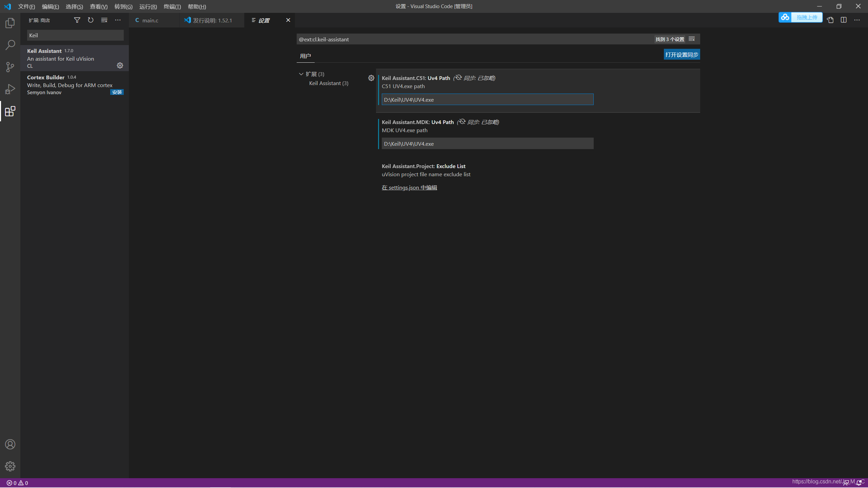Open the Help menu
Viewport: 868px width, 488px height.
(197, 6)
